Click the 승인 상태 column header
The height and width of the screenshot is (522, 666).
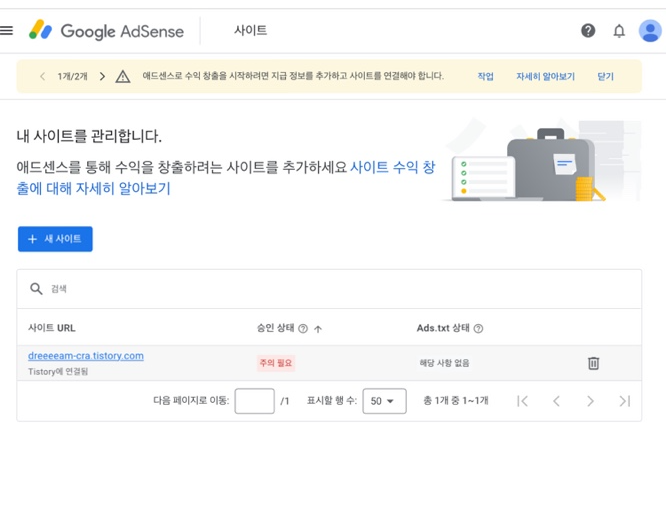(275, 328)
